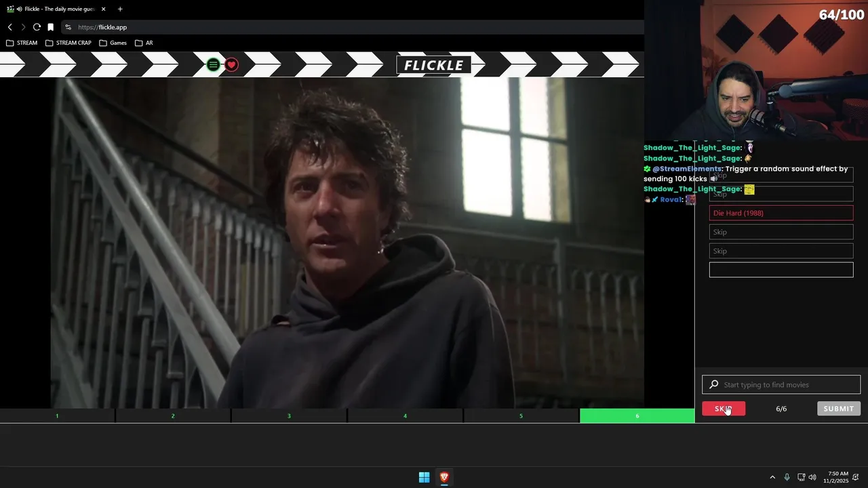Click the magnifier icon in search field
Screen dimensions: 868x488
(713, 384)
